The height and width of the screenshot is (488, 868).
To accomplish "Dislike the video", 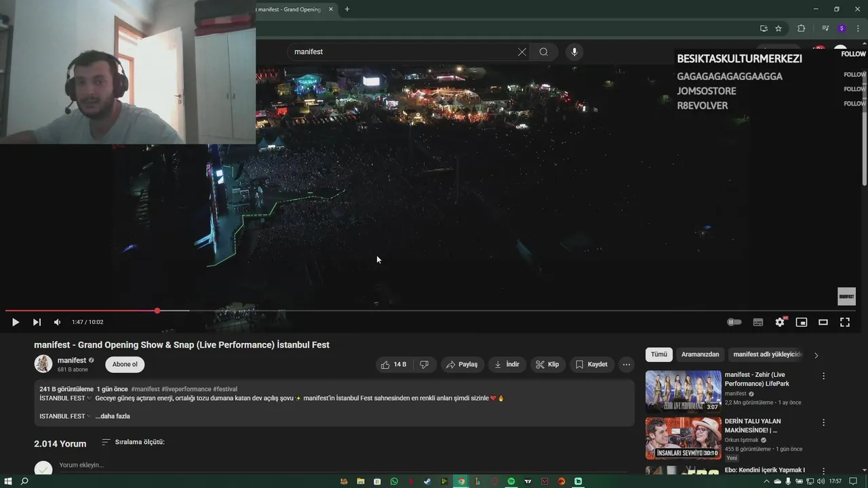I will [x=425, y=364].
